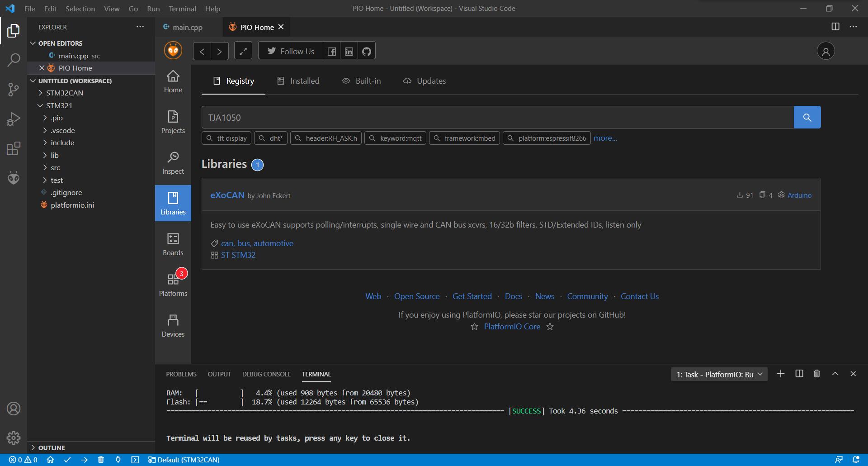Split the terminal panel
This screenshot has width=868, height=466.
(x=799, y=374)
